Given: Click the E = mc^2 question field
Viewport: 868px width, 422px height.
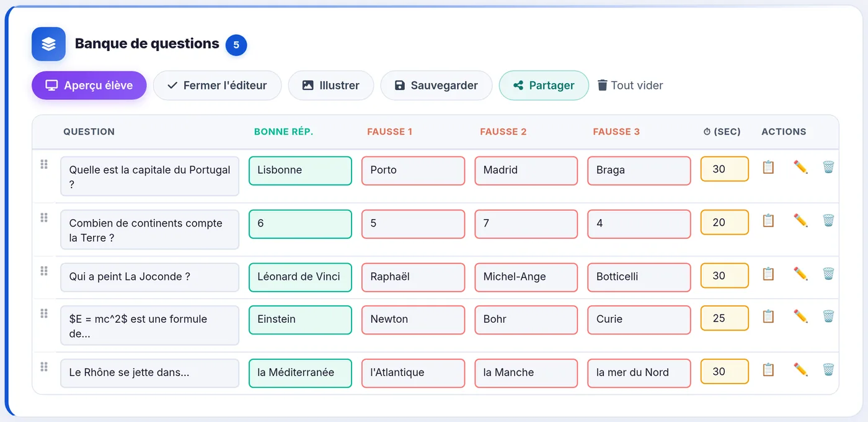Looking at the screenshot, I should [149, 325].
